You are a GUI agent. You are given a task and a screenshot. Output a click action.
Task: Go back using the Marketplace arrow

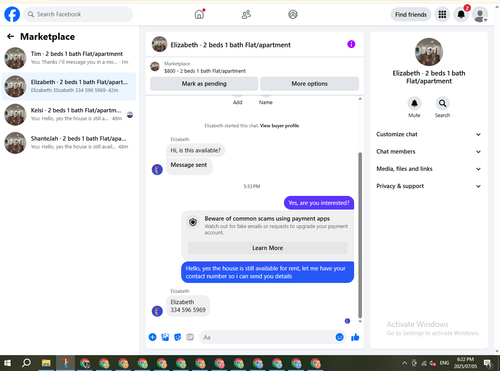click(11, 36)
